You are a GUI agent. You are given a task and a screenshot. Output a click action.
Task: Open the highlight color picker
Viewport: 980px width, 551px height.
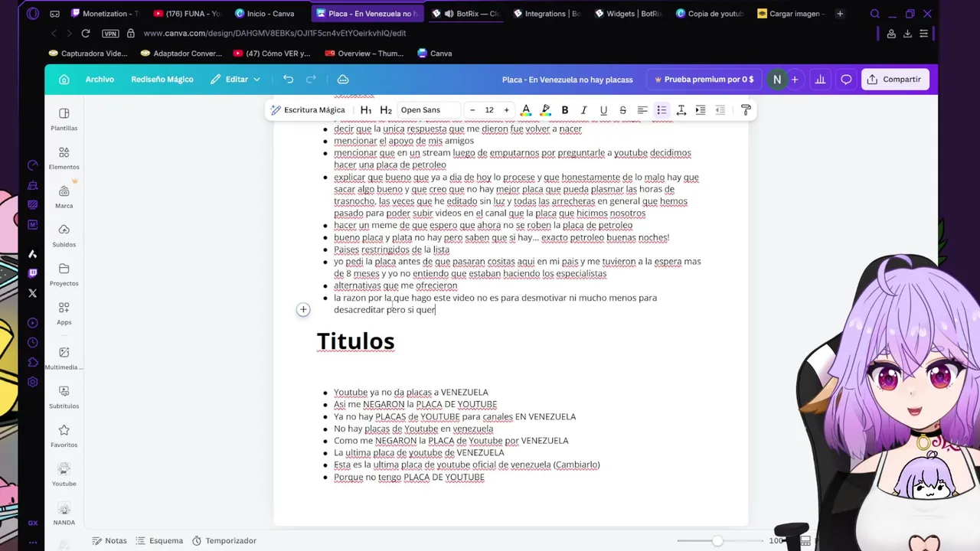(x=545, y=110)
